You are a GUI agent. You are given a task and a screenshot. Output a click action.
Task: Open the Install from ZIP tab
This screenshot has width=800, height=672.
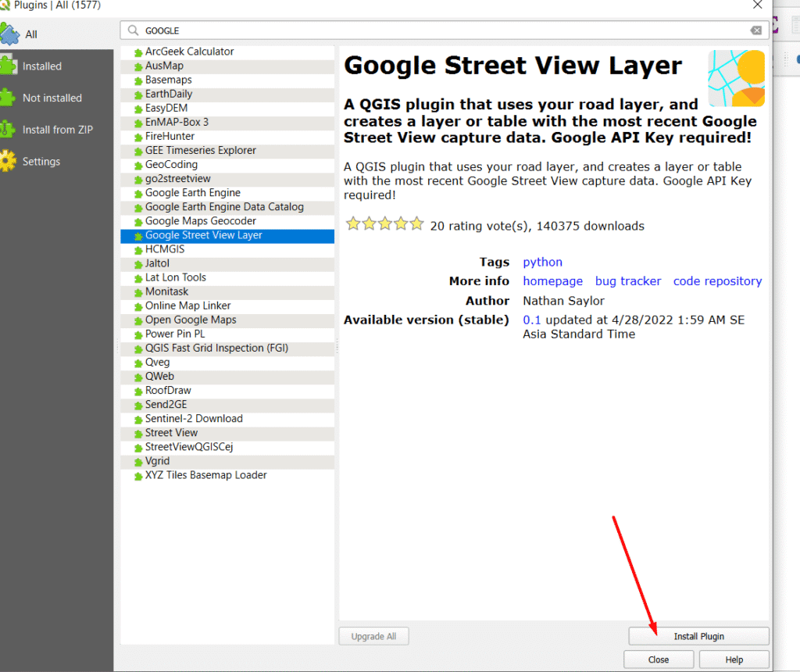point(56,130)
